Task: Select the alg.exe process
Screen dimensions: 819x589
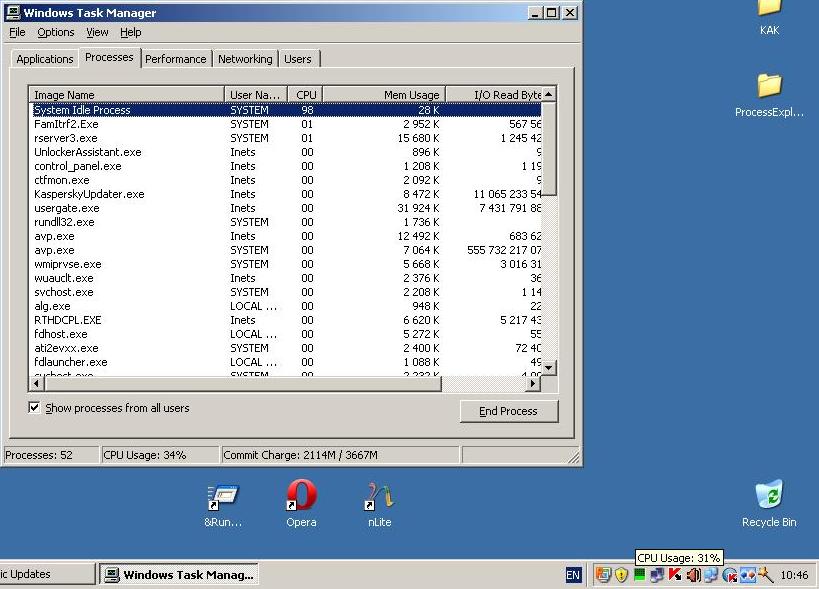Action: click(285, 307)
